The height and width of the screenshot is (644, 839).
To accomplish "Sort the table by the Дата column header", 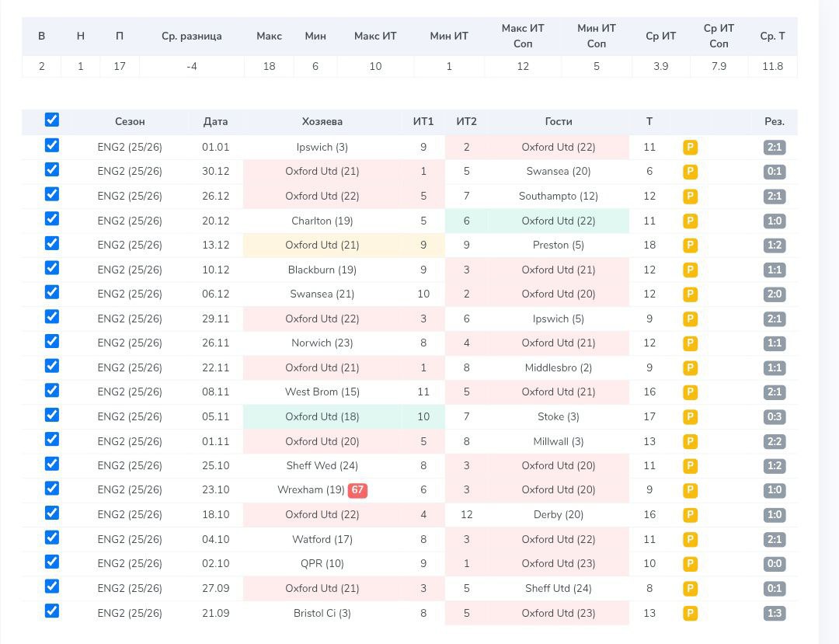I will click(215, 121).
